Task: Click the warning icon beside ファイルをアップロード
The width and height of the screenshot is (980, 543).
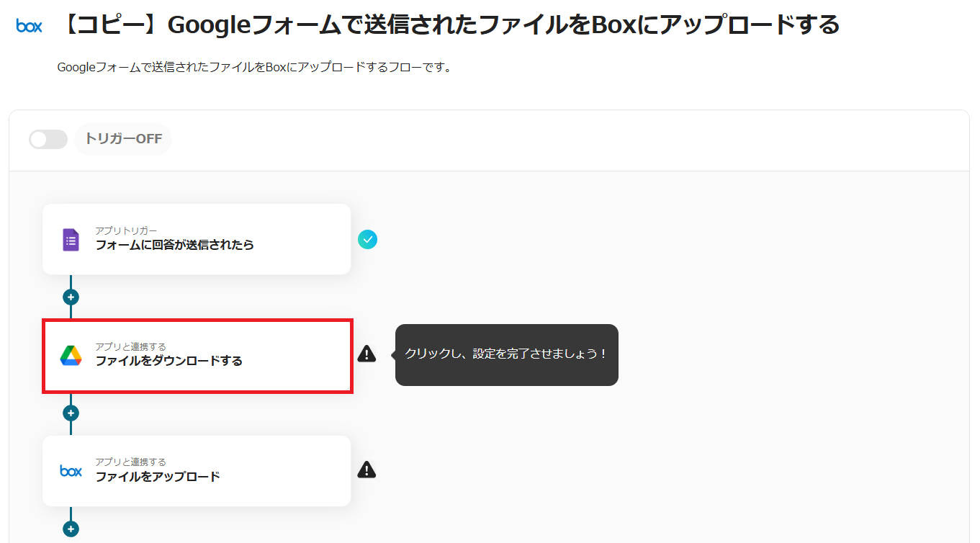Action: pos(367,470)
